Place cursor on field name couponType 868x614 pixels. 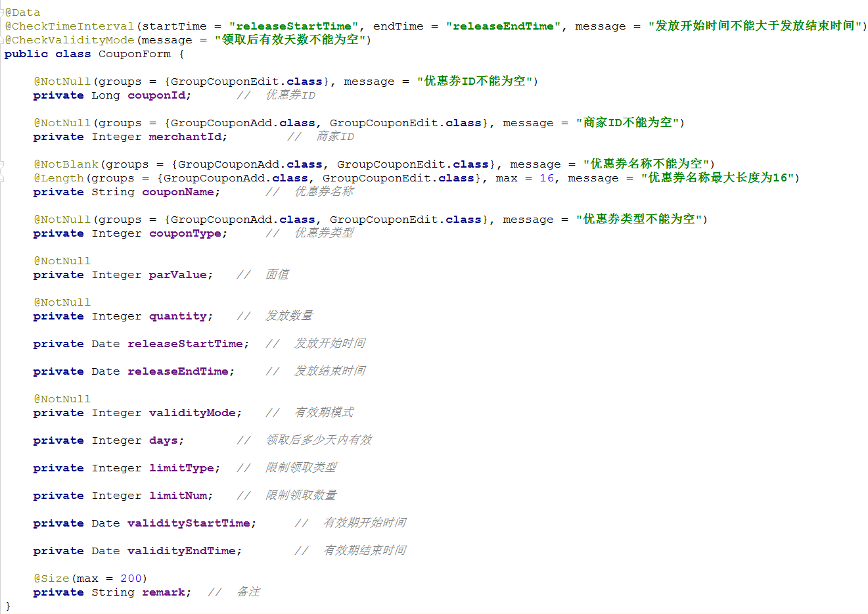[185, 233]
